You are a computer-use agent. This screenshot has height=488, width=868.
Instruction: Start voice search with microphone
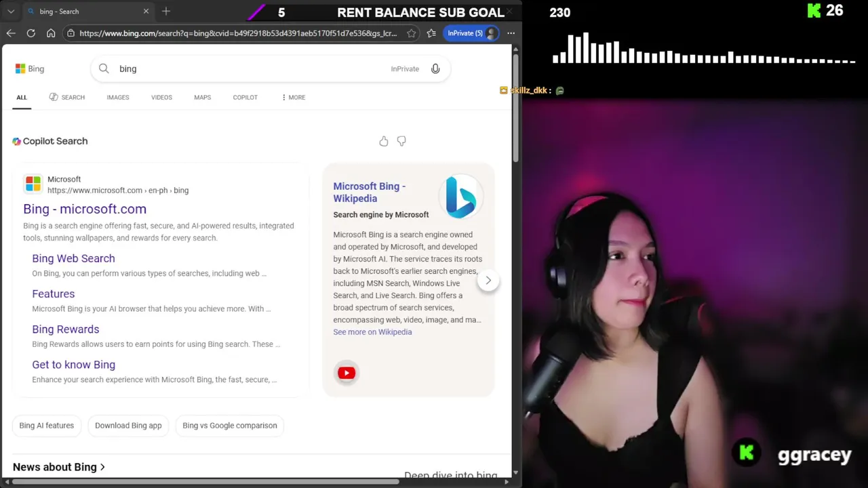coord(435,68)
